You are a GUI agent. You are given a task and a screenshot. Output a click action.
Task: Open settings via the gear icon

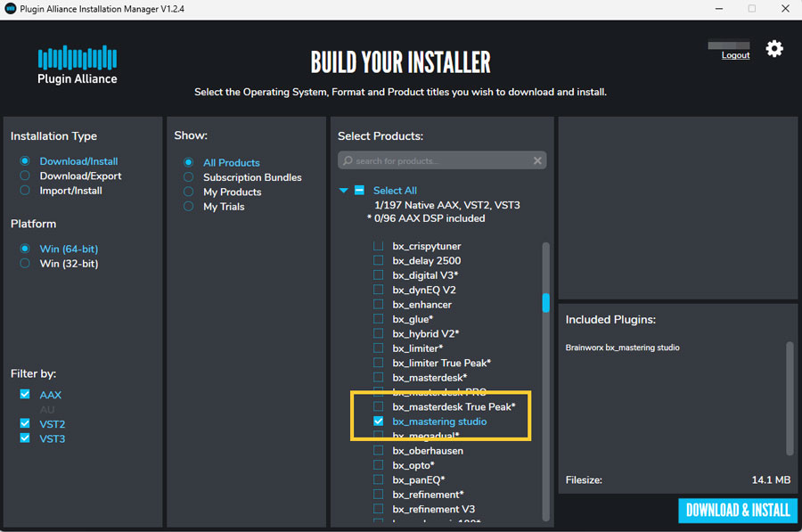774,49
